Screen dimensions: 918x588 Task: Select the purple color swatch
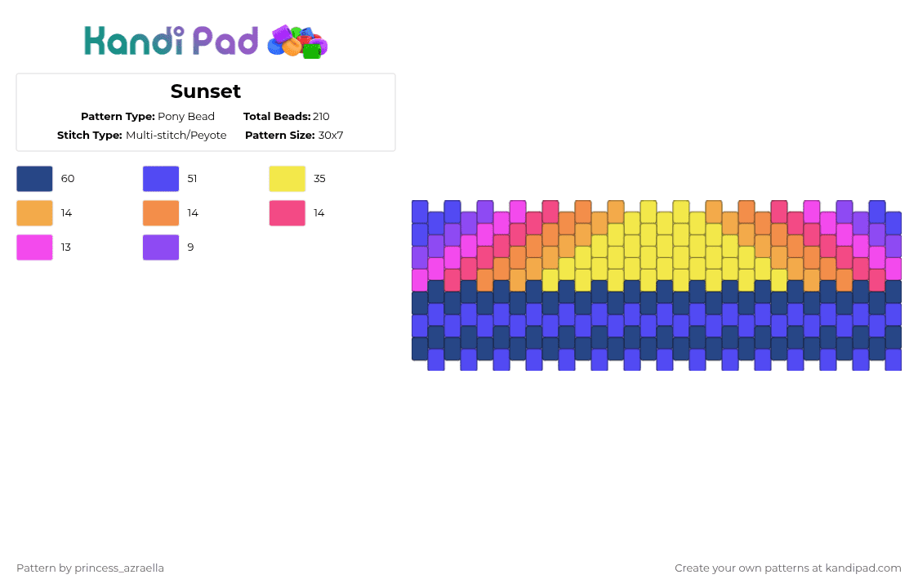(x=161, y=247)
